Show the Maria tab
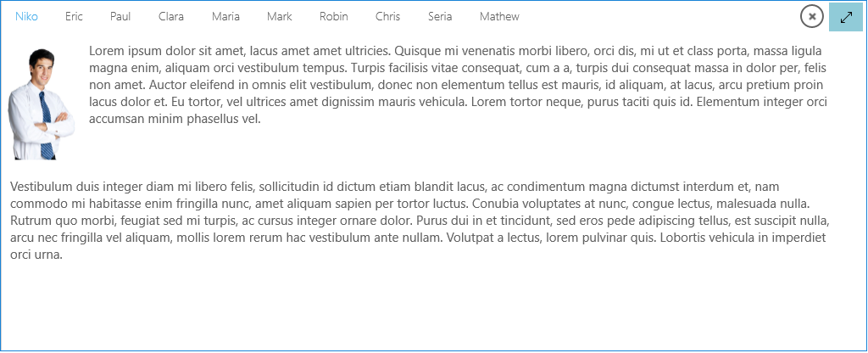Screen dimensions: 868x353 click(225, 17)
